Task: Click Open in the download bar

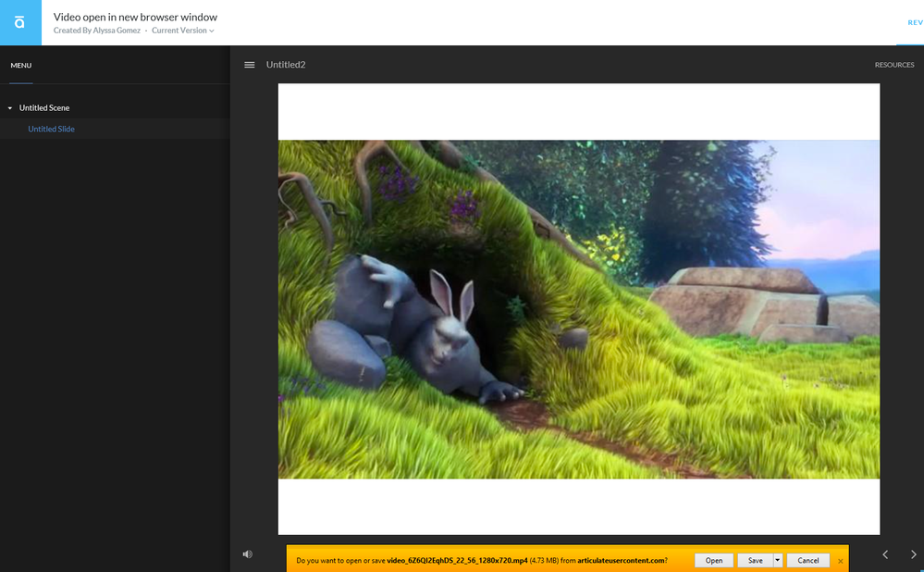Action: pos(714,560)
